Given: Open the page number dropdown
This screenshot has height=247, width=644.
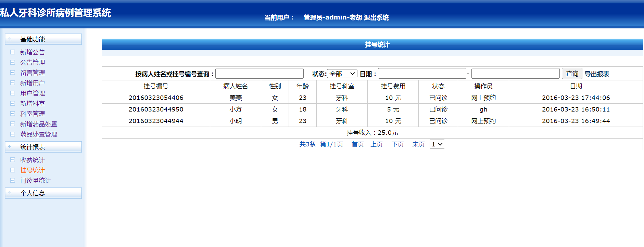Looking at the screenshot, I should [437, 144].
